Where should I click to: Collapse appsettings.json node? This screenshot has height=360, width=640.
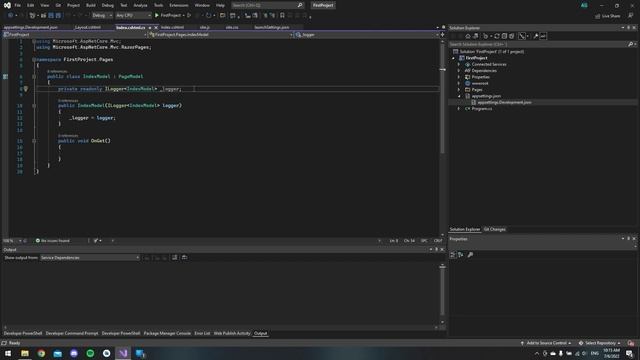pos(459,96)
